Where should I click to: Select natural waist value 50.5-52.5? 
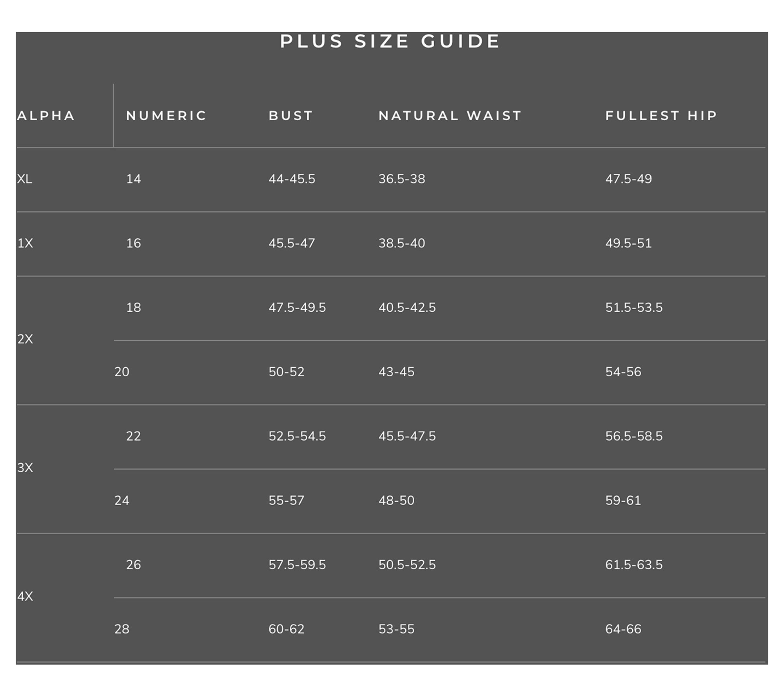pos(407,565)
